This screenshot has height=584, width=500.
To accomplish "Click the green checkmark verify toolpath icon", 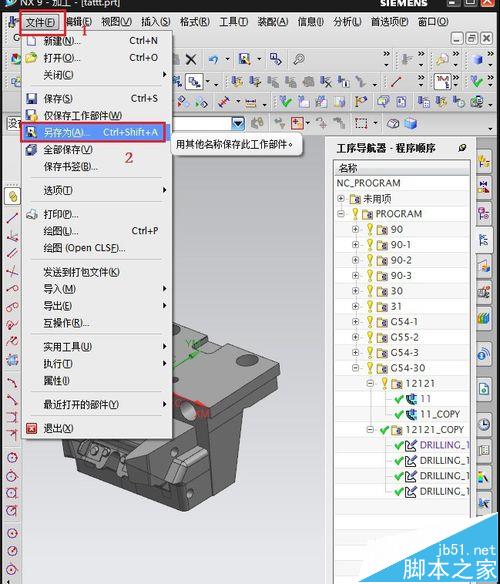I will coord(285,102).
